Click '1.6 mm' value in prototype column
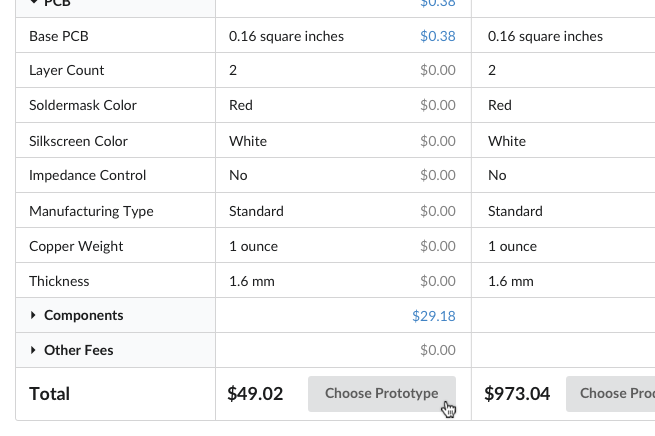 coord(251,281)
